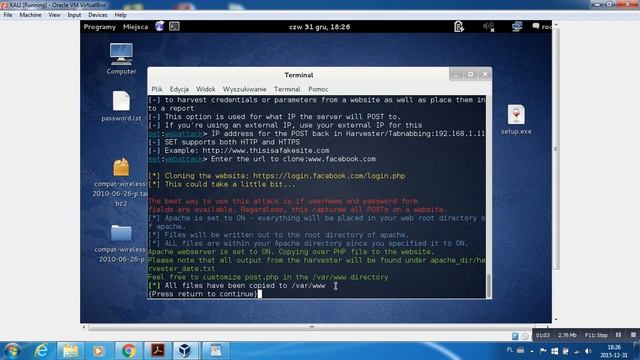
Task: Click the 'All files have been copied' line
Action: [237, 286]
